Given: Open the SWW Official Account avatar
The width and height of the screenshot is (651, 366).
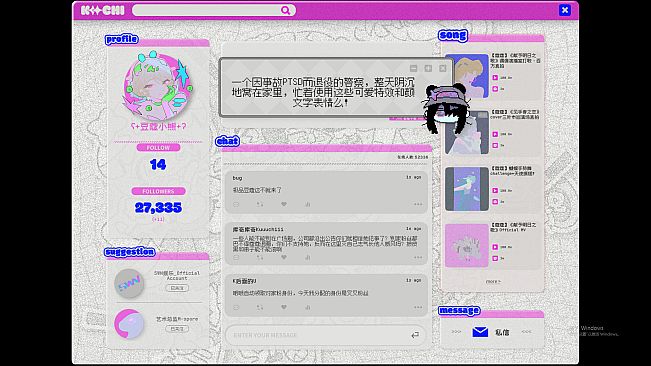Looking at the screenshot, I should 129,283.
